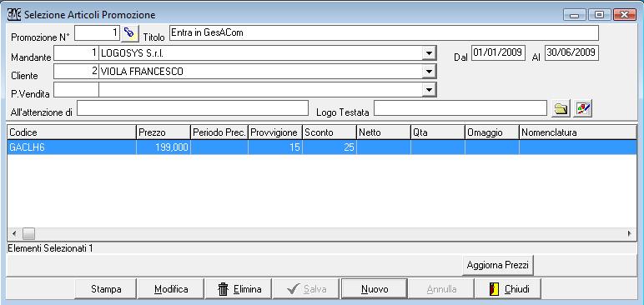Click the Cliente code field
The width and height of the screenshot is (644, 305).
(77, 72)
